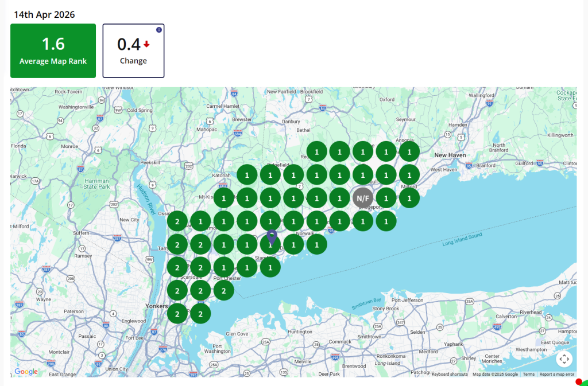Click the New Haven map label
588x386 pixels.
pos(450,155)
